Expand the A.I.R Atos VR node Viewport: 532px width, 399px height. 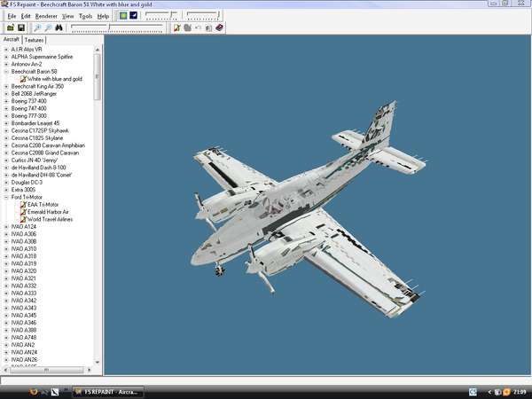pyautogui.click(x=6, y=50)
